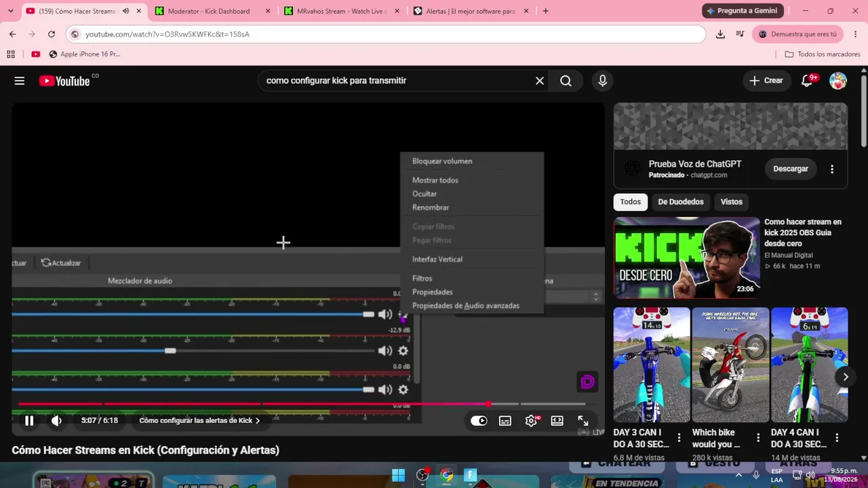The height and width of the screenshot is (488, 868).
Task: Open 'DAY 3 CAN I DO' short options
Action: pyautogui.click(x=679, y=439)
